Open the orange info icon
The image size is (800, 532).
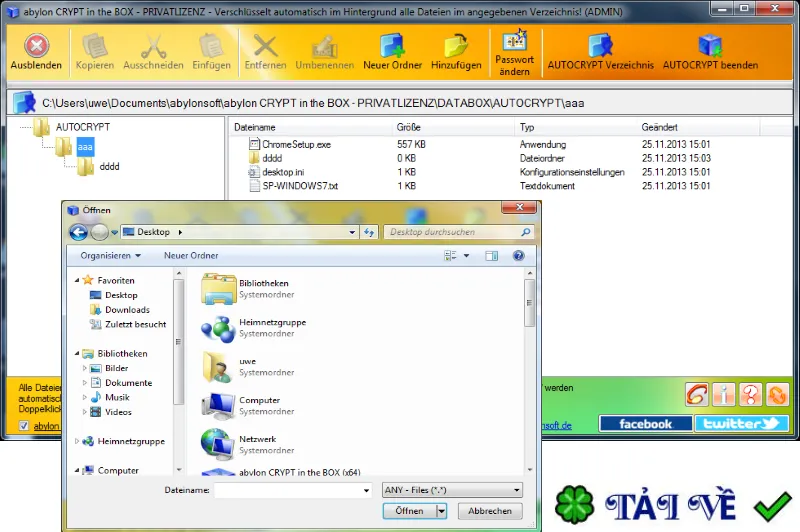point(723,394)
